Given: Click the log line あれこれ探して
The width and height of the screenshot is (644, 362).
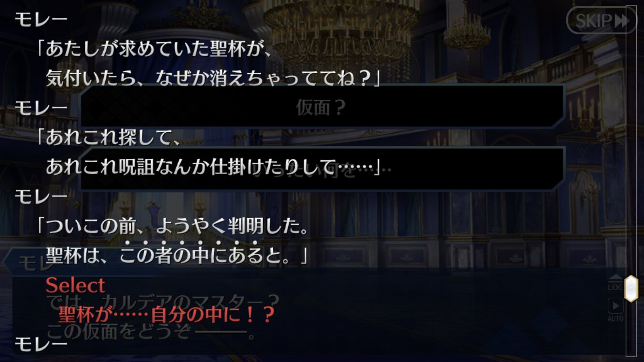Looking at the screenshot, I should click(x=109, y=138).
